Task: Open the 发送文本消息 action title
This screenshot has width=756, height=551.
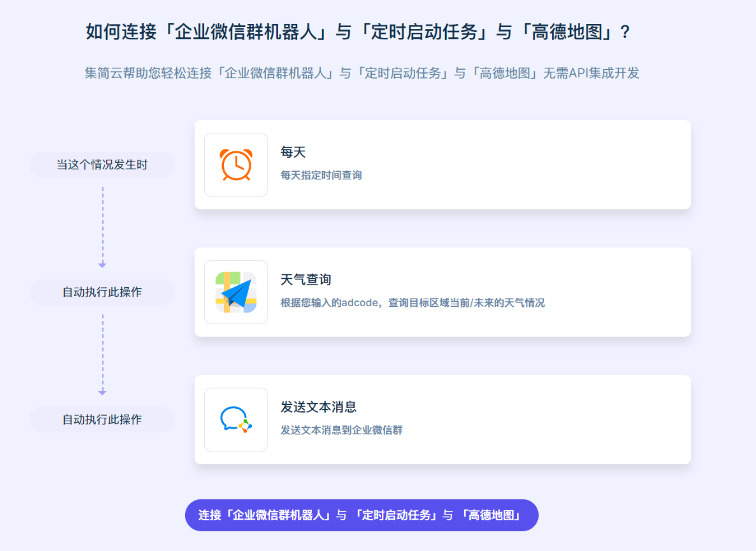Action: [319, 407]
